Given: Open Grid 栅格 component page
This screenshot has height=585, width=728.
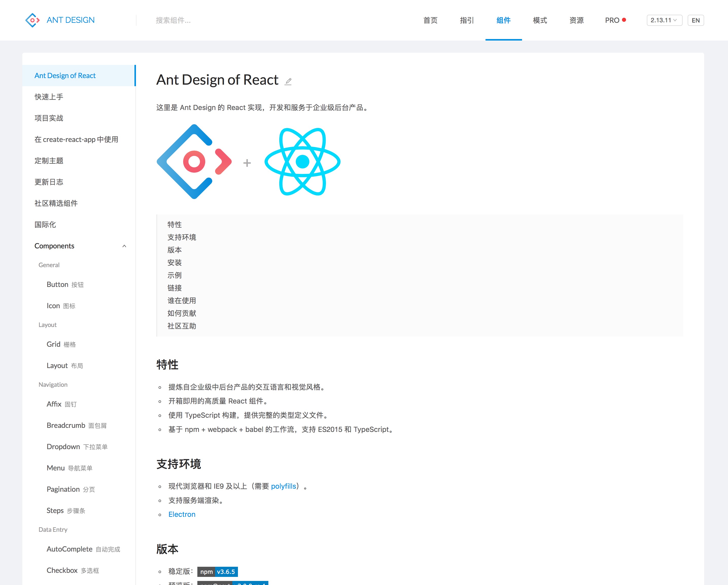Looking at the screenshot, I should tap(79, 344).
